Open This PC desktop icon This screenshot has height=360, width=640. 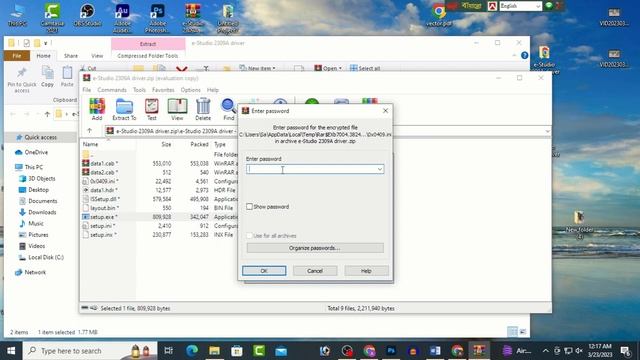click(18, 16)
